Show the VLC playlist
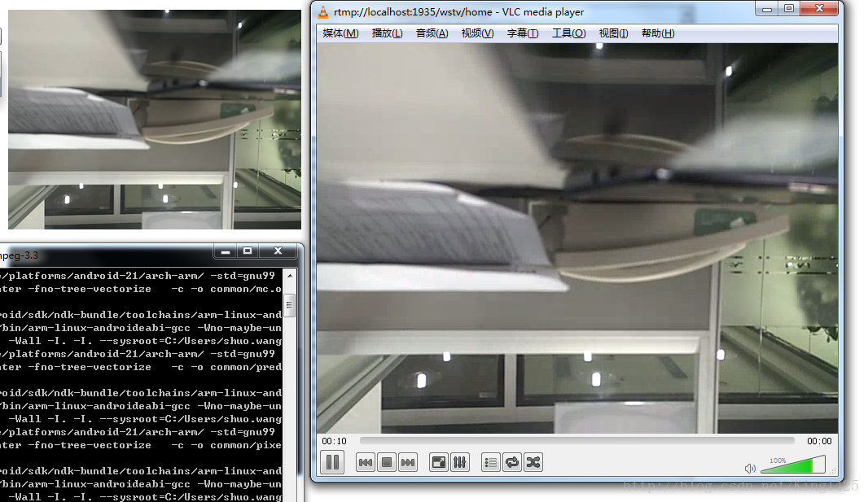Screen dimensions: 868x502 coord(491,463)
